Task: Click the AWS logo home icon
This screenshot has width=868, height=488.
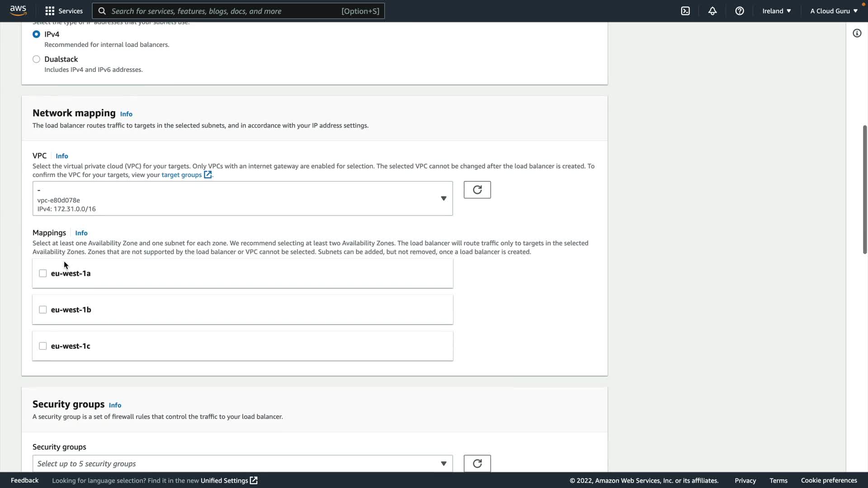Action: [18, 10]
